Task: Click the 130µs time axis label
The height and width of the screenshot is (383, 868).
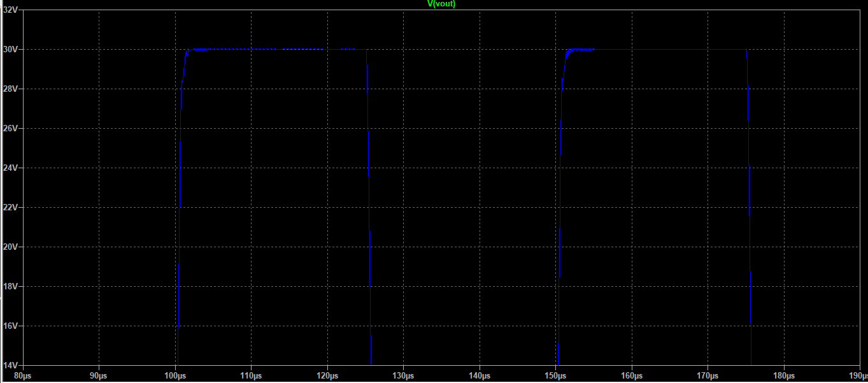Action: [x=403, y=375]
